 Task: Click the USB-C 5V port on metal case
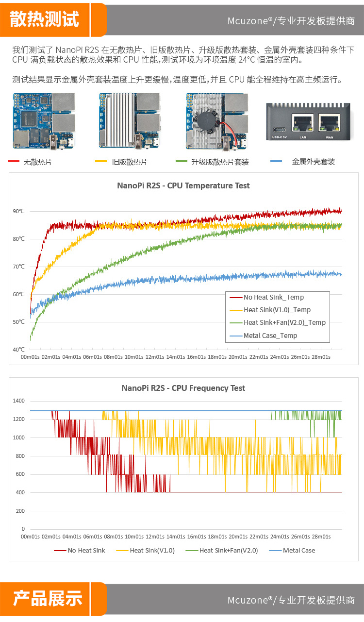point(281,129)
